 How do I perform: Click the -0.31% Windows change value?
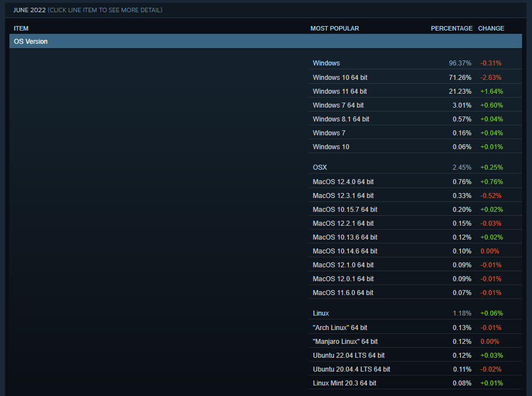pos(490,63)
